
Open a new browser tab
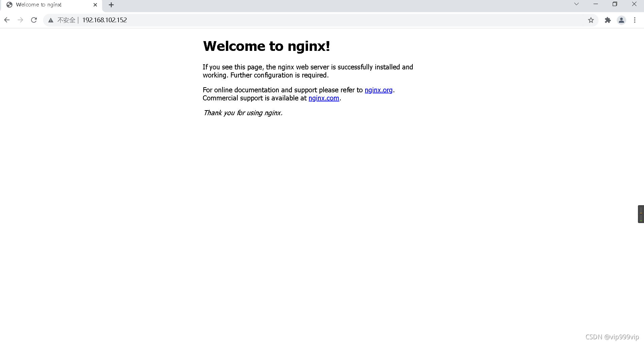[x=111, y=5]
